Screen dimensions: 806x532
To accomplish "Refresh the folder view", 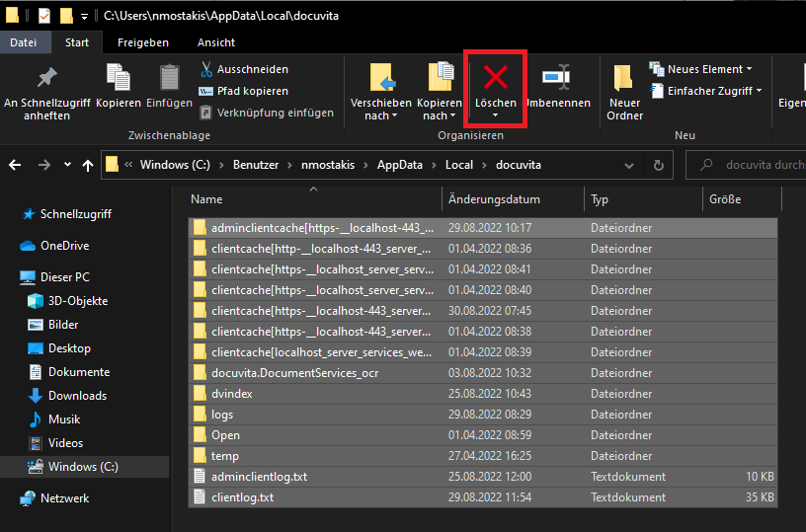I will tap(659, 164).
